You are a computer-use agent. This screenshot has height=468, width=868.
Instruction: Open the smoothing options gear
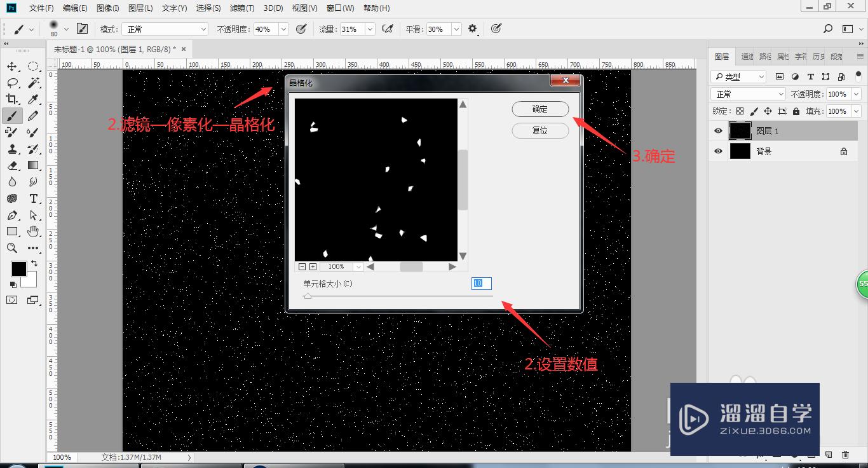pyautogui.click(x=472, y=29)
